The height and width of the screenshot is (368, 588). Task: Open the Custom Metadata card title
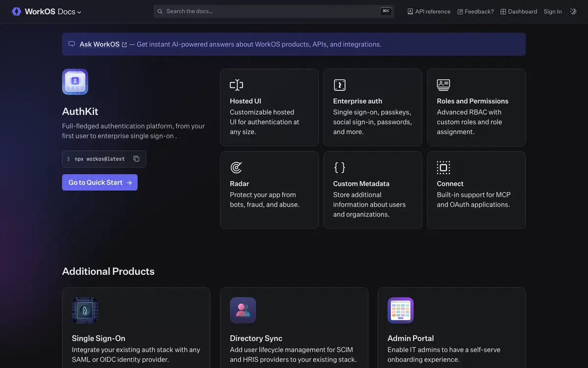point(362,184)
